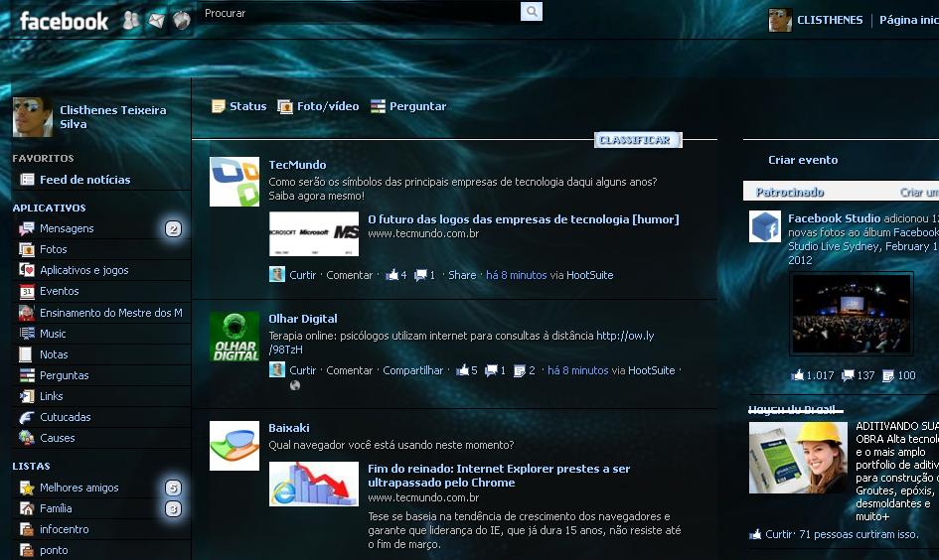Click the Mensagens counter badge 2
The height and width of the screenshot is (560, 939).
tap(173, 228)
